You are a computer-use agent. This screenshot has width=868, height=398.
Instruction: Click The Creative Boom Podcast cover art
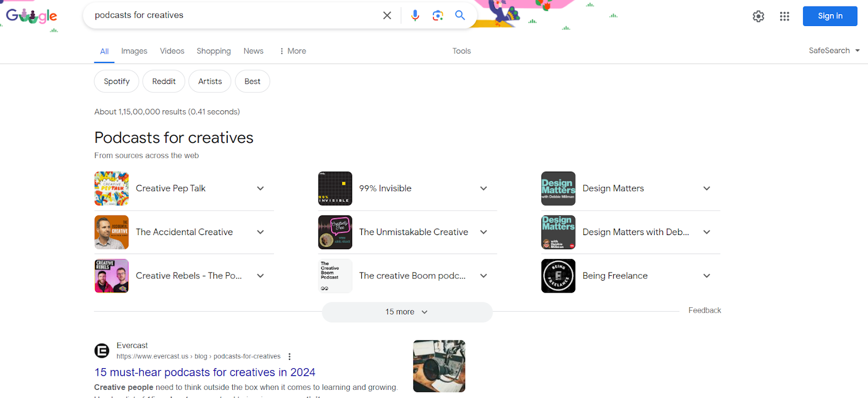click(335, 276)
